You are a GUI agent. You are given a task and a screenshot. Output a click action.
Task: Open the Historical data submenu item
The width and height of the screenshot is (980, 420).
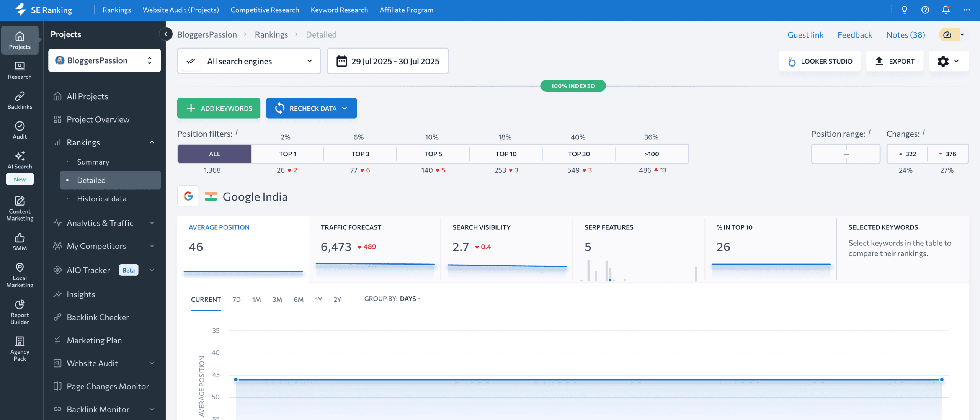pos(101,199)
